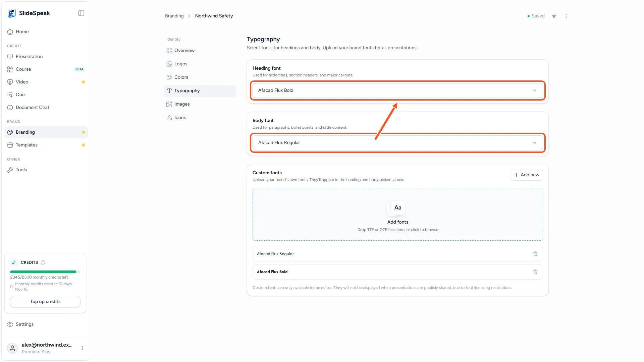The height and width of the screenshot is (362, 644).
Task: Click the Video premium diamond badge
Action: tap(83, 82)
